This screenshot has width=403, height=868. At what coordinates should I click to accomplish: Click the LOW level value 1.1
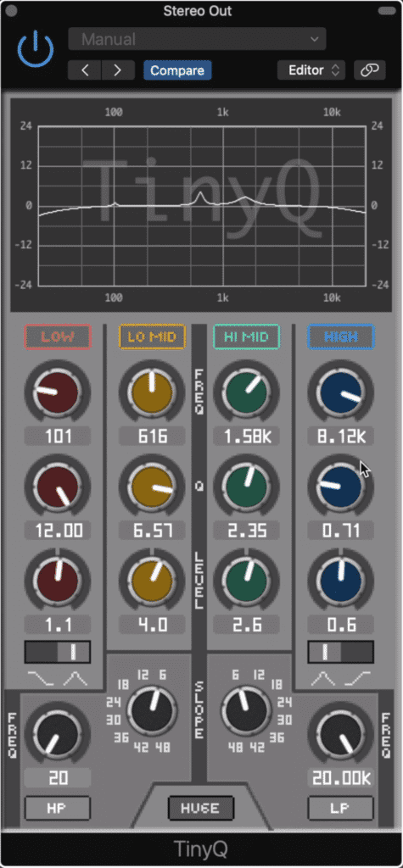(58, 625)
